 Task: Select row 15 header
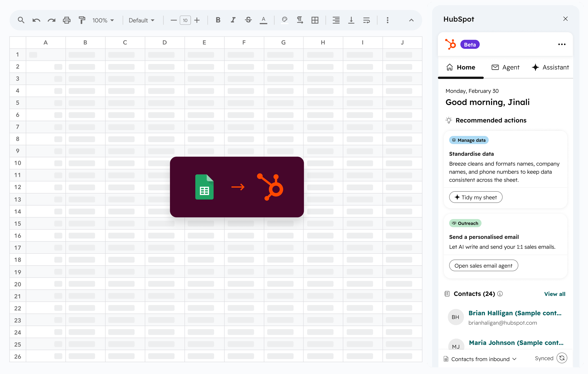point(18,223)
